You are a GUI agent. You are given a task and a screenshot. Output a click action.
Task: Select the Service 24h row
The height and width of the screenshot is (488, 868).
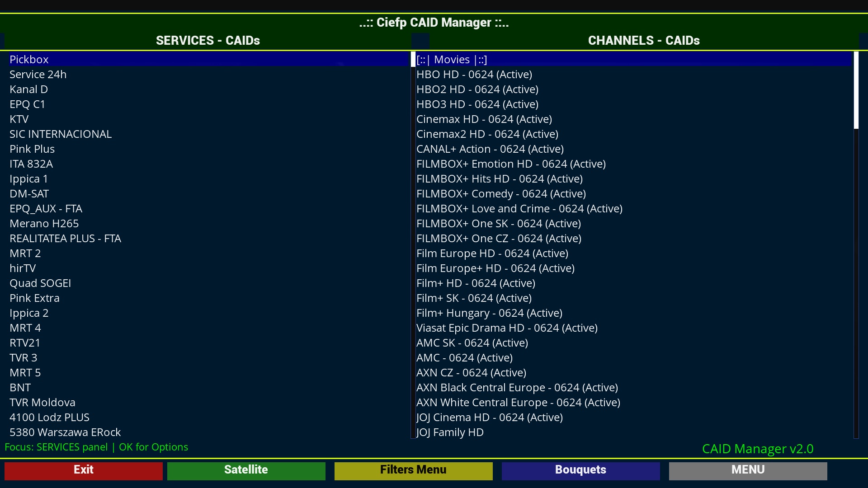[x=209, y=74]
